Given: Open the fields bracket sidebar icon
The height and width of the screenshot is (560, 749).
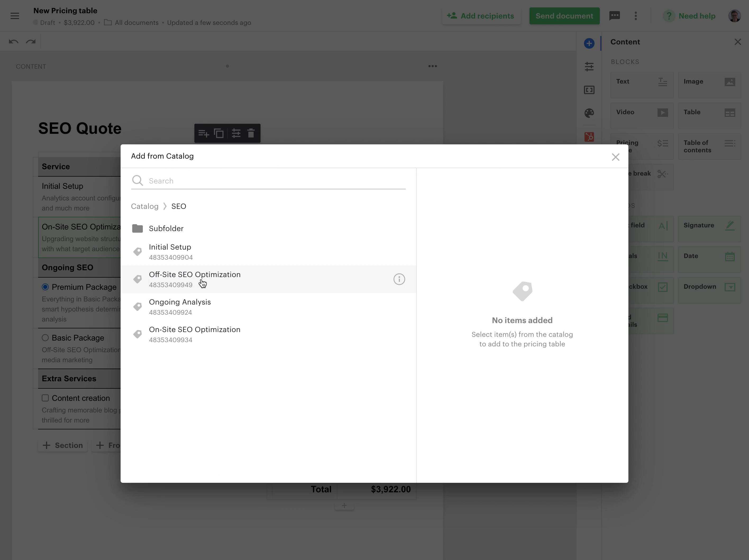Looking at the screenshot, I should (x=589, y=90).
